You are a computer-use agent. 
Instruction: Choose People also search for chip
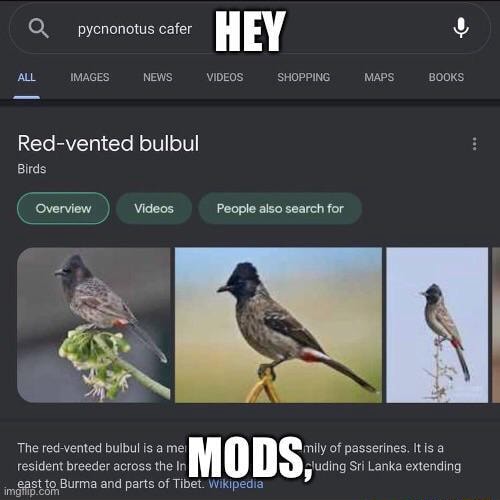coord(280,208)
